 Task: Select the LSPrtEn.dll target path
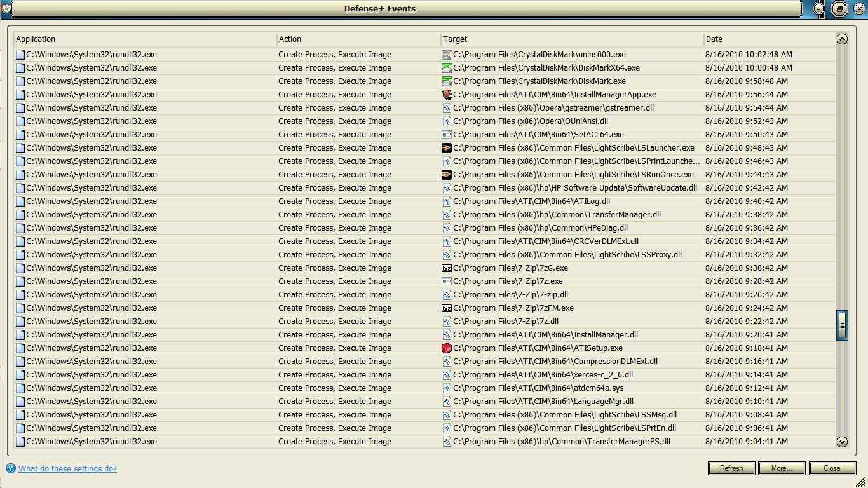point(564,428)
